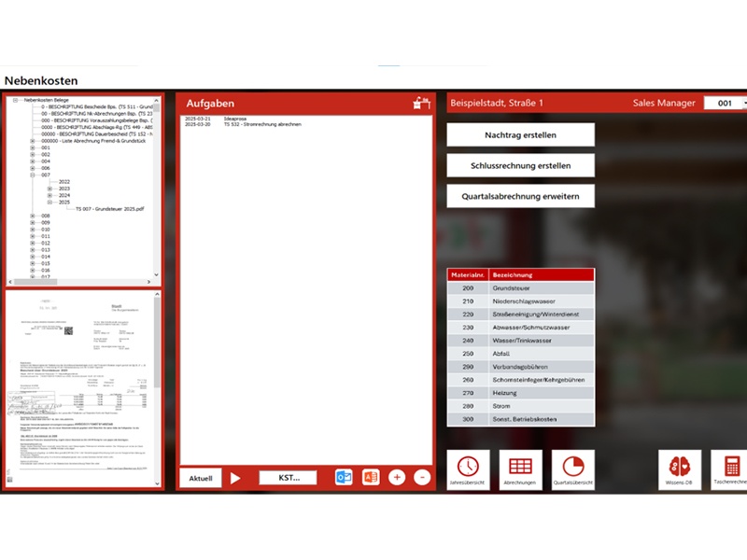Viewport: 747px width, 560px height.
Task: Expand folder 008 in the Nebenkosten tree
Action: click(34, 216)
